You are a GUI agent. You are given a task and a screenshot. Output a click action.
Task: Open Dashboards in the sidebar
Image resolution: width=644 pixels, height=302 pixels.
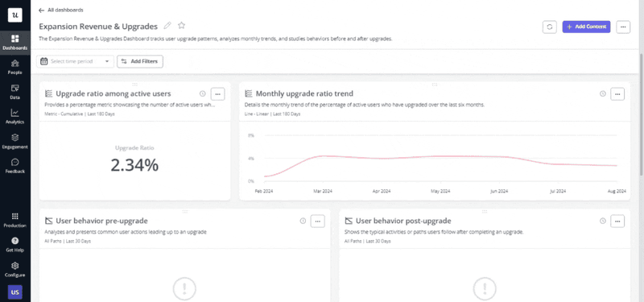(14, 43)
